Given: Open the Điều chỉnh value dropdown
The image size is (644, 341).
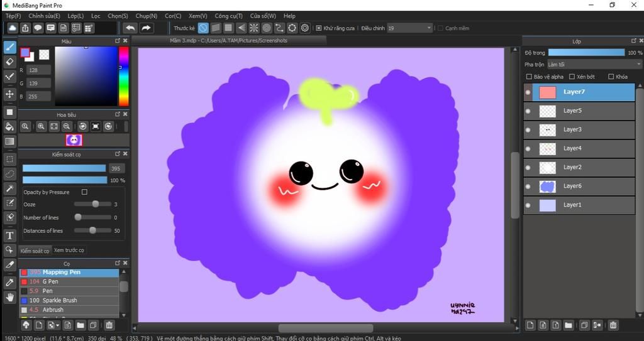Looking at the screenshot, I should [x=409, y=28].
